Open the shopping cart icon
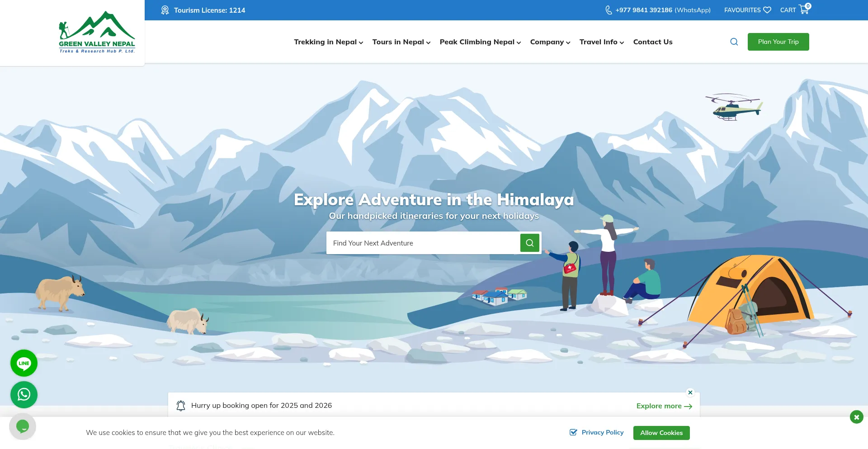868x449 pixels. tap(804, 9)
